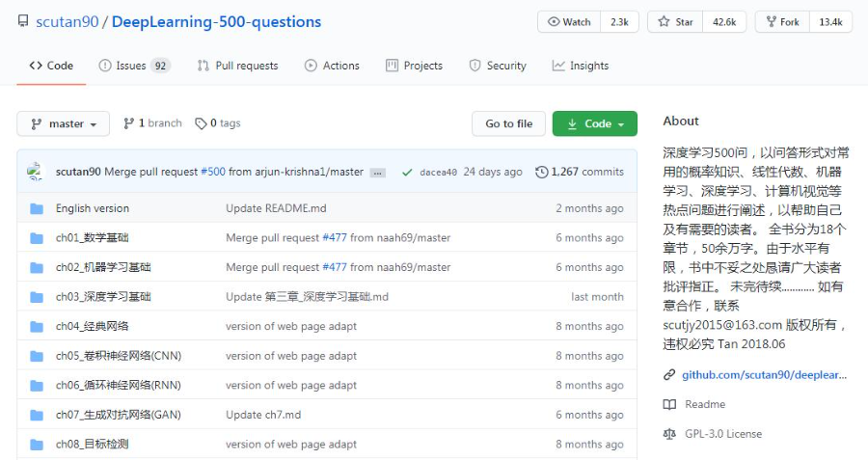Jump to the Readme link in About
The image size is (868, 460).
(x=705, y=404)
